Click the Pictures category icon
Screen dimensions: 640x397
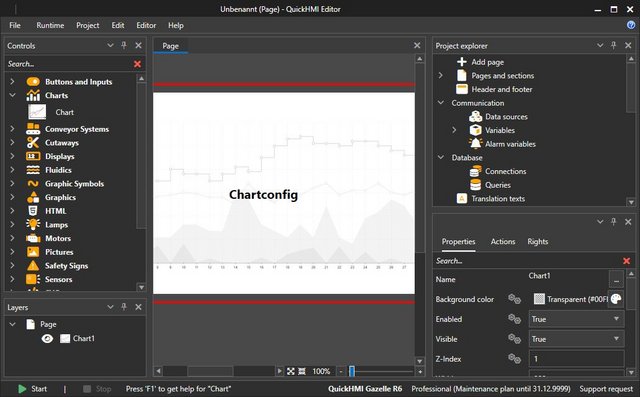pyautogui.click(x=33, y=252)
